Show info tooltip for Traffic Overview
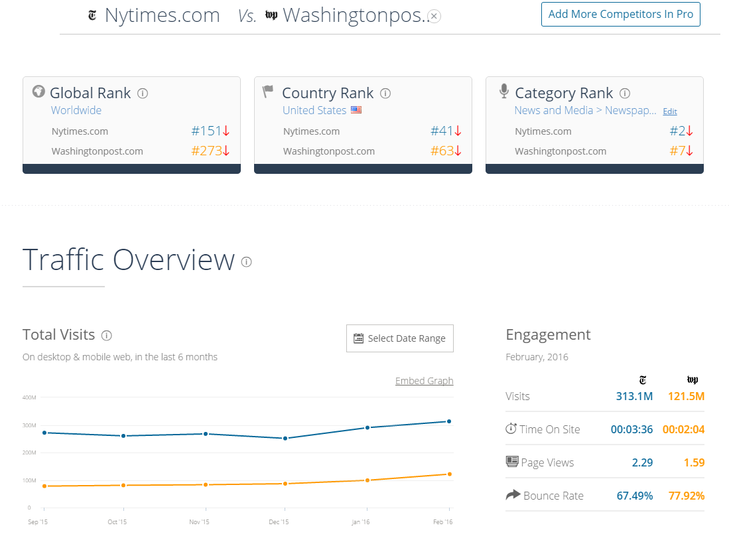Image resolution: width=729 pixels, height=560 pixels. [246, 262]
